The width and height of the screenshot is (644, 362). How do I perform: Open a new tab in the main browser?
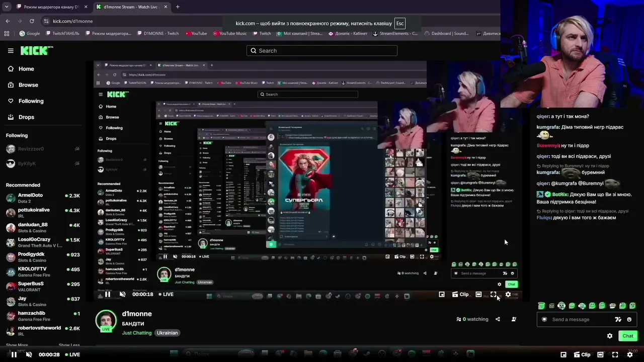click(x=178, y=7)
